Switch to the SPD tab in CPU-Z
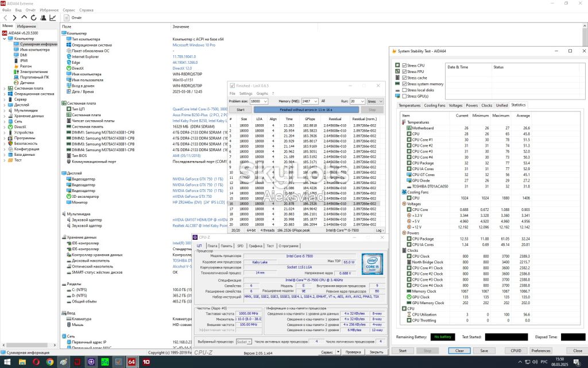Image resolution: width=588 pixels, height=368 pixels. coord(241,246)
